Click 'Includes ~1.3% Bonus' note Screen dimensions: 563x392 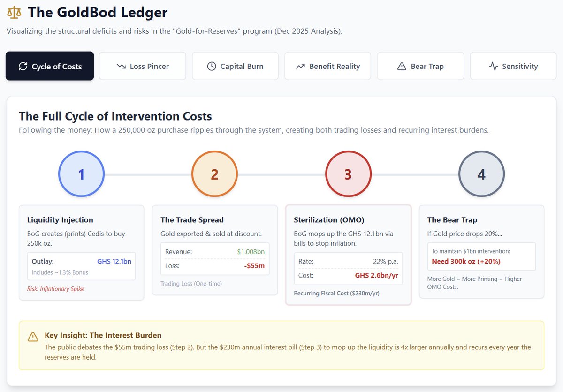60,272
